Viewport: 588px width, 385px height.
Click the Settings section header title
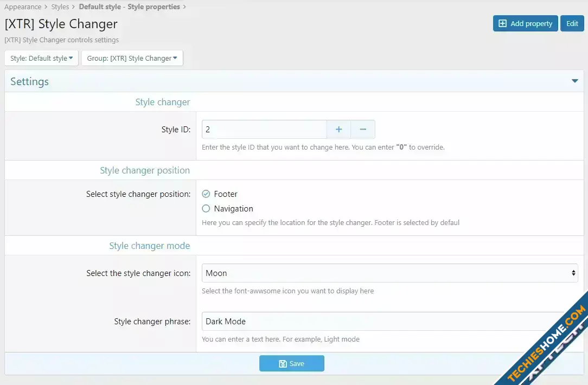pos(30,81)
